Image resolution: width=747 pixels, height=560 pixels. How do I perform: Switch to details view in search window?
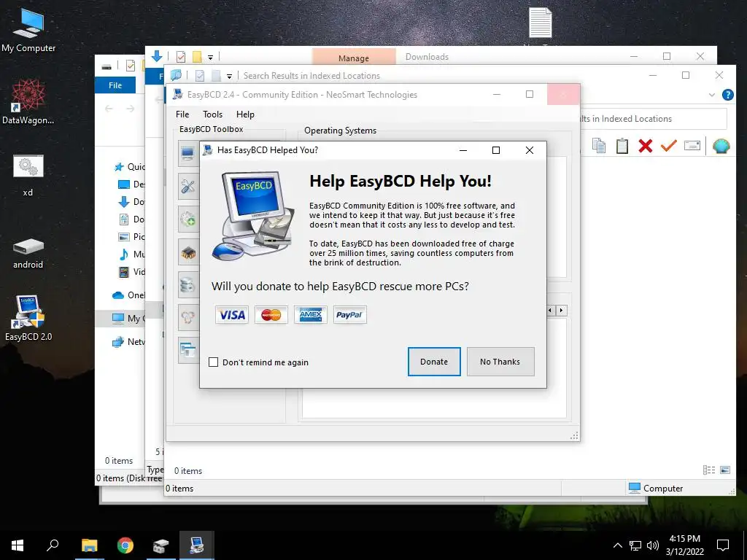tap(709, 470)
